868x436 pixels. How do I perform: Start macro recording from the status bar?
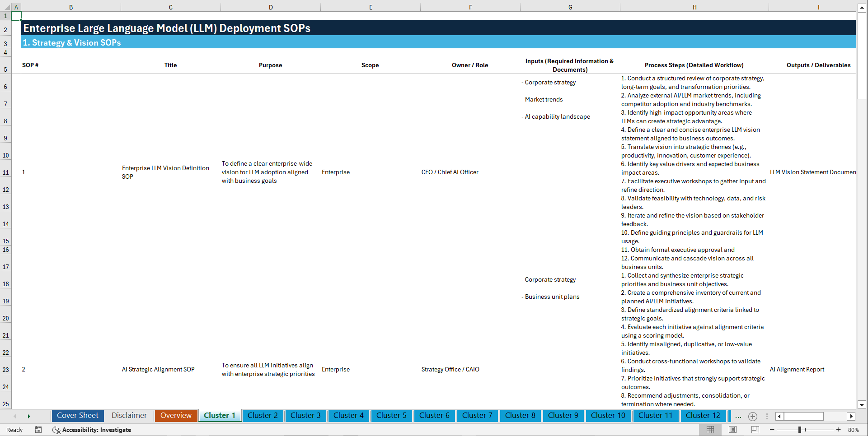coord(38,430)
